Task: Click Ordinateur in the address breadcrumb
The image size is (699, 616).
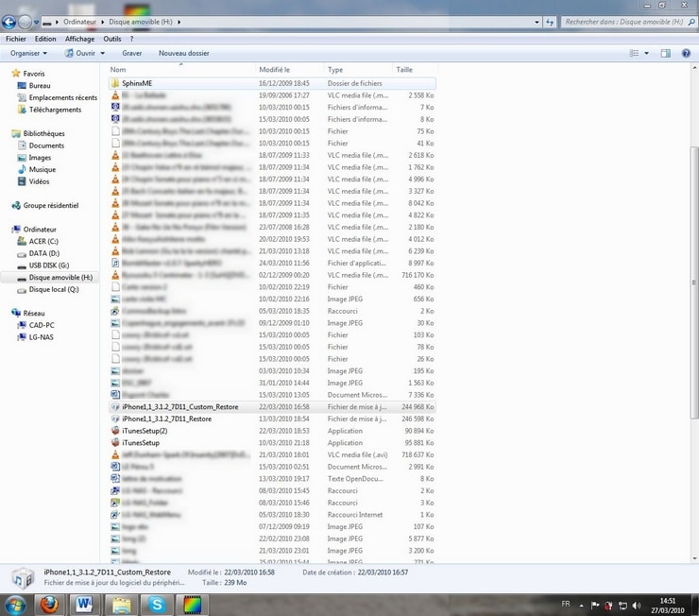Action: click(79, 22)
